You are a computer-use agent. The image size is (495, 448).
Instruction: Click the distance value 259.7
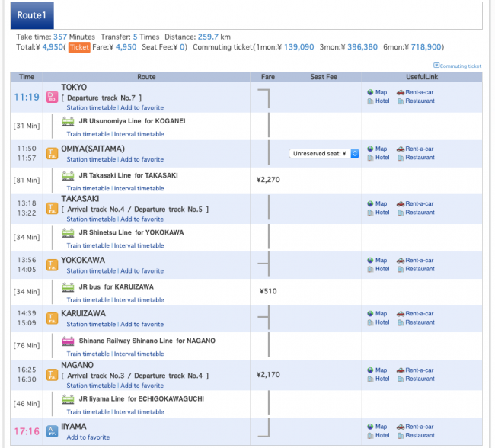(208, 37)
